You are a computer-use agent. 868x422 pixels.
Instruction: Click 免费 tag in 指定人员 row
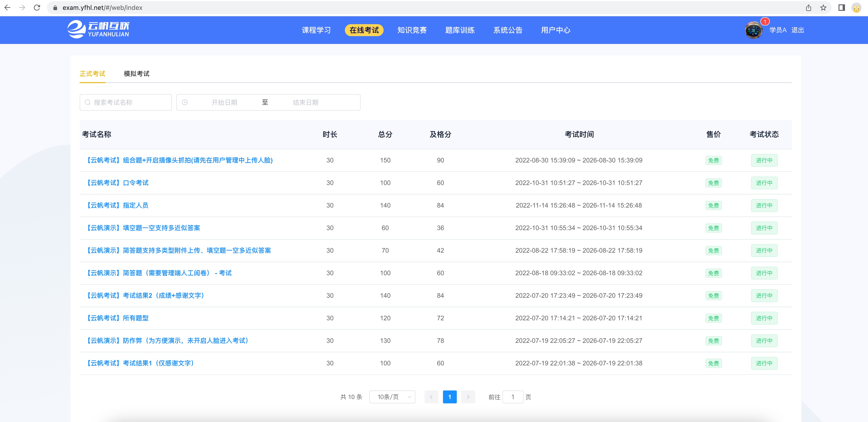[x=713, y=205]
